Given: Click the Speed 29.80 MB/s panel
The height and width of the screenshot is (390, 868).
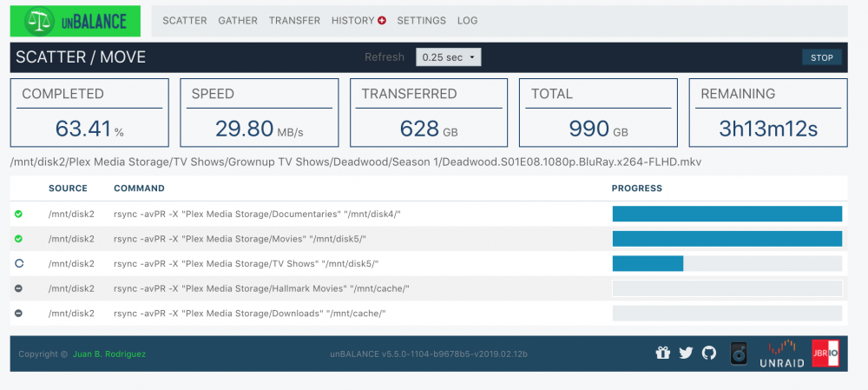Looking at the screenshot, I should [259, 112].
